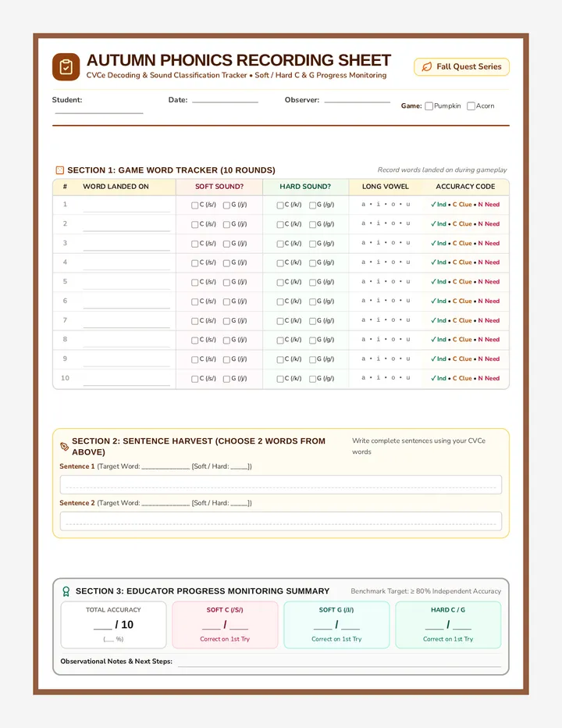
Task: Tick soft C (/s/) checkbox in row 1
Action: [195, 205]
